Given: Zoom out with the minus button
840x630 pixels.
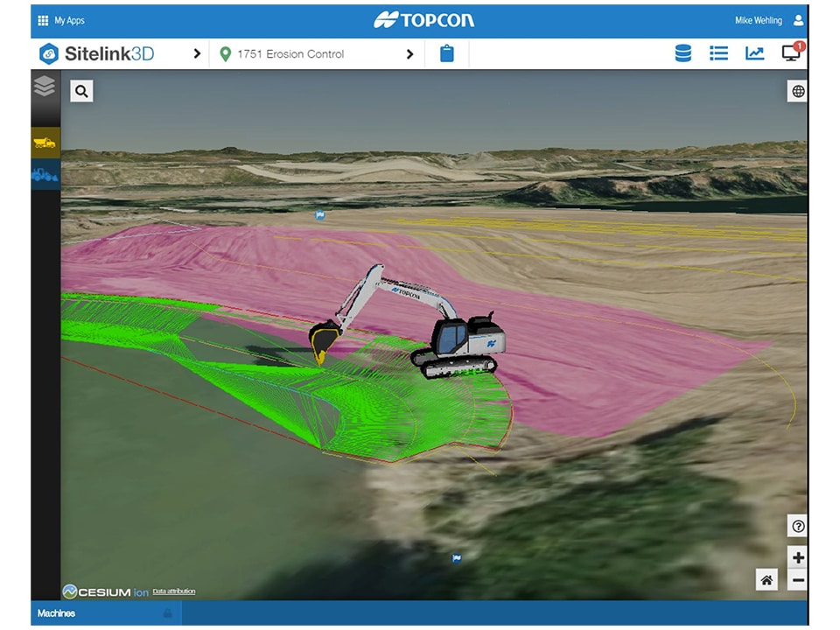Looking at the screenshot, I should pyautogui.click(x=798, y=580).
